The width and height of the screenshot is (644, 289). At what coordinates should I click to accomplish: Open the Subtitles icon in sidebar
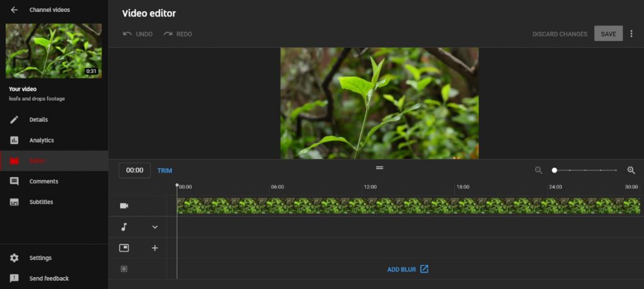[x=14, y=202]
